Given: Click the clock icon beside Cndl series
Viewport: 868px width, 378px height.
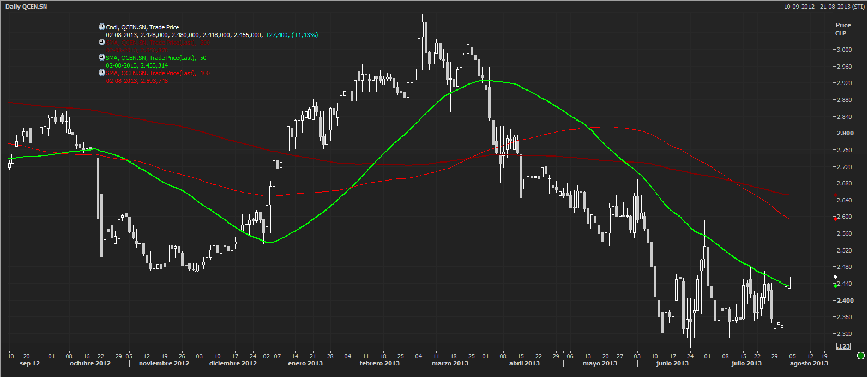Looking at the screenshot, I should click(x=101, y=27).
